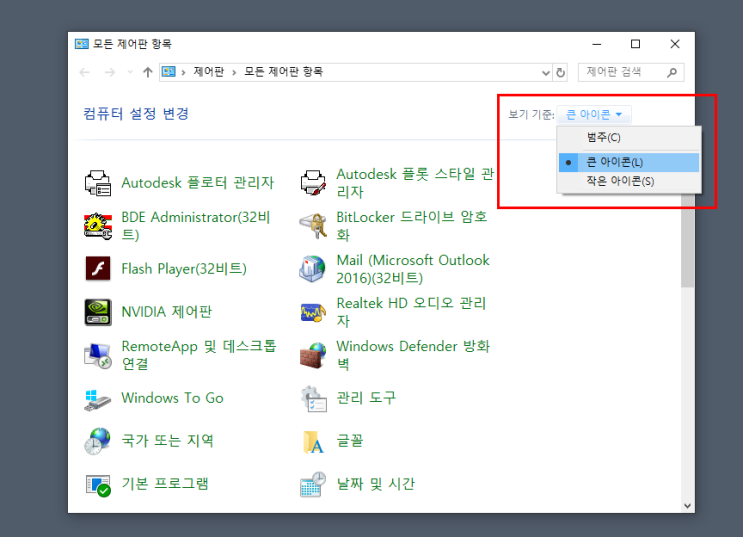Viewport: 743px width, 537px height.
Task: Select 범주(C) view option
Action: pos(629,137)
